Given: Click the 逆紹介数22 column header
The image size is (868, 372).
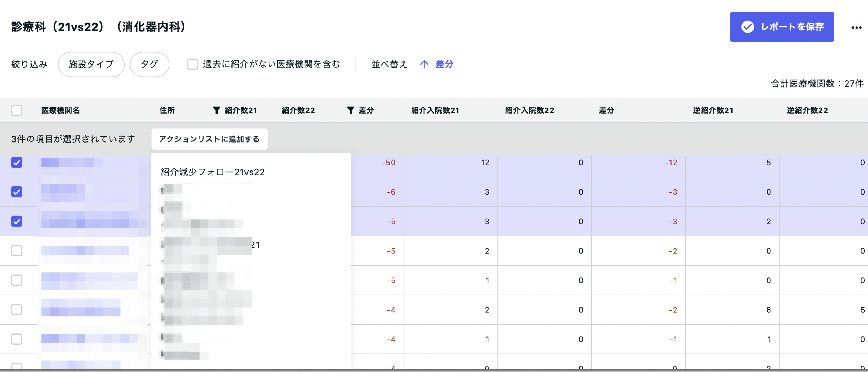Looking at the screenshot, I should point(807,110).
